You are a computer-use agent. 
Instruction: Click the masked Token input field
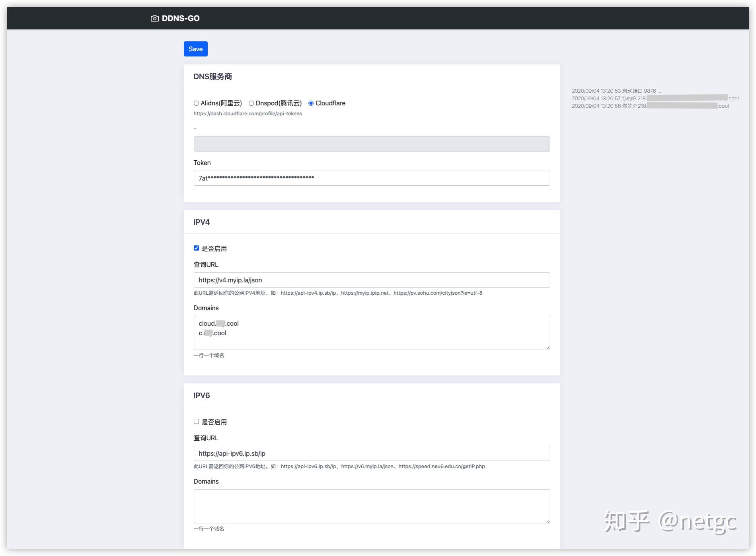coord(371,178)
